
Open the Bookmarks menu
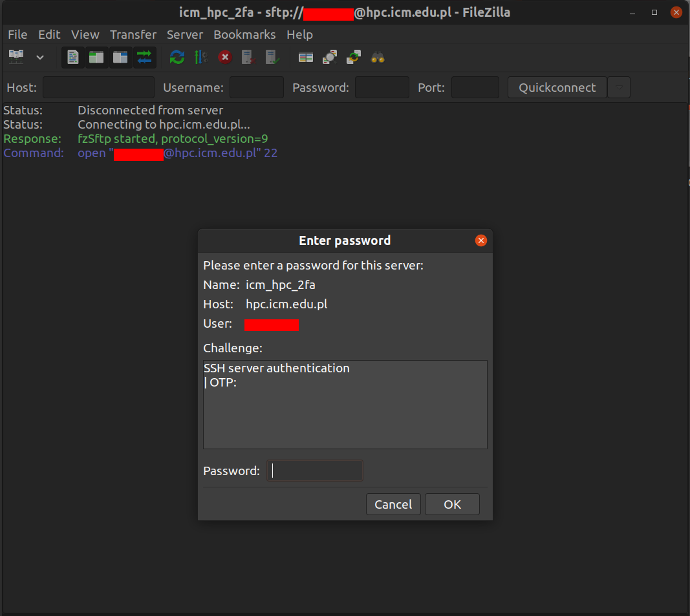[244, 34]
